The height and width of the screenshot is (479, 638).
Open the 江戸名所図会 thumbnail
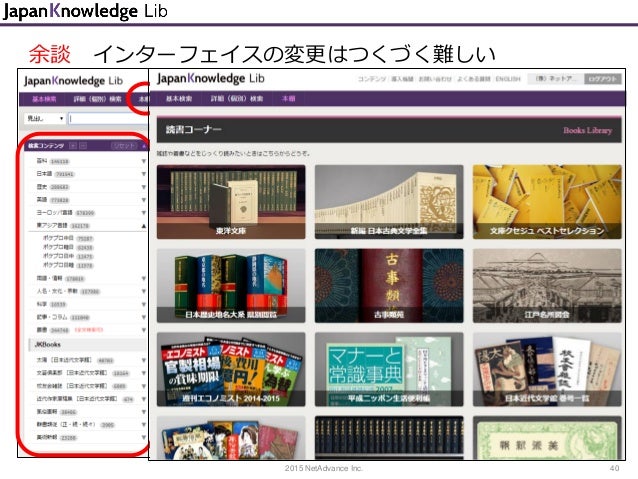547,286
